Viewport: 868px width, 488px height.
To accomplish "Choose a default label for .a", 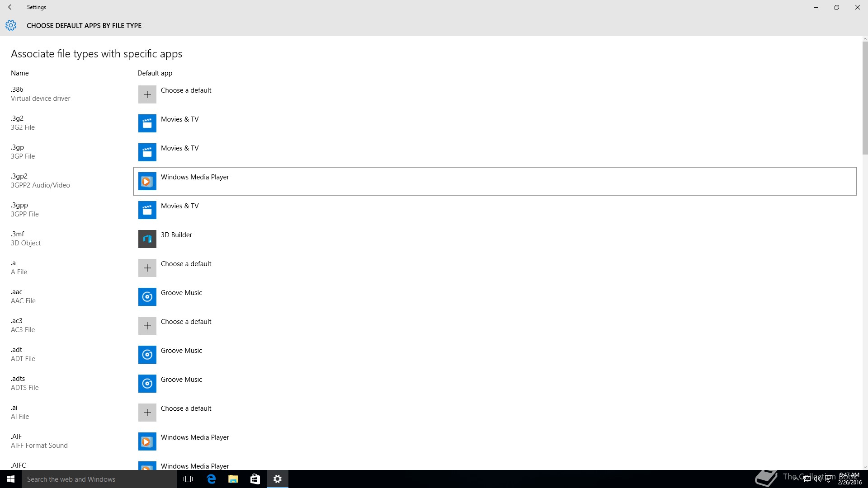I will pos(186,264).
